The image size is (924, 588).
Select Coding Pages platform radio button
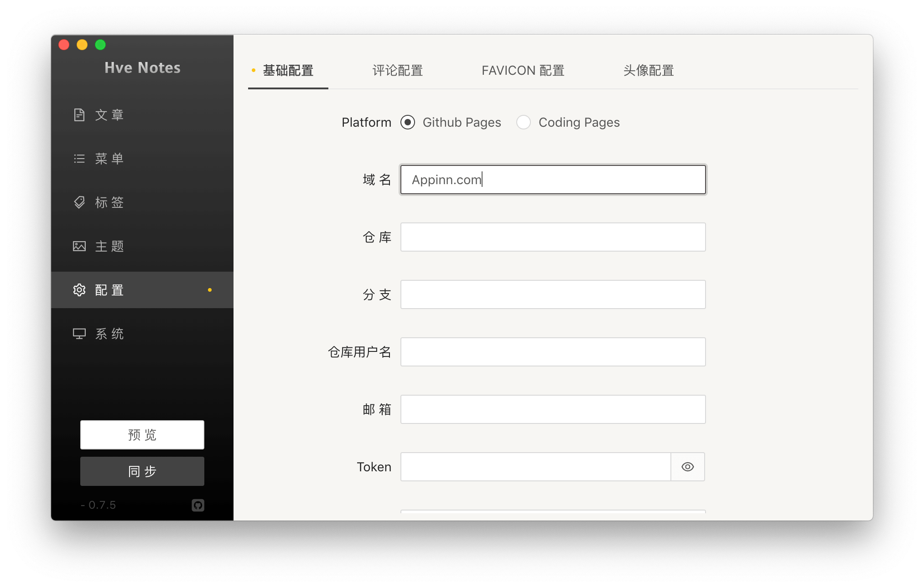524,122
